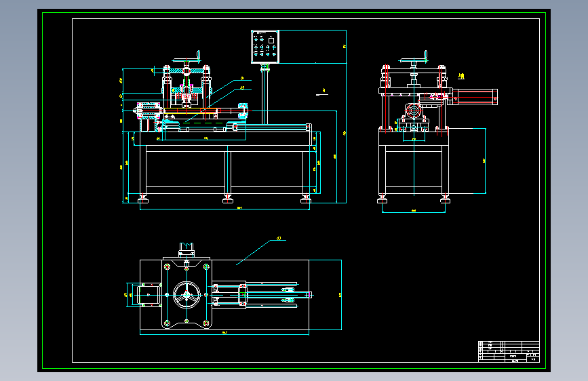
Task: Click the yellow view label above the side view cylinder
Action: 461,76
